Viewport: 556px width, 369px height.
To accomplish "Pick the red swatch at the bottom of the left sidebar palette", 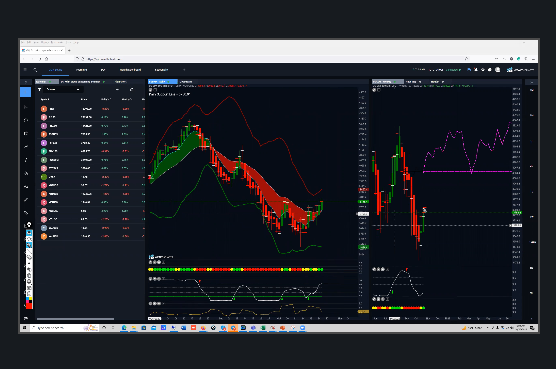I will 29,306.
